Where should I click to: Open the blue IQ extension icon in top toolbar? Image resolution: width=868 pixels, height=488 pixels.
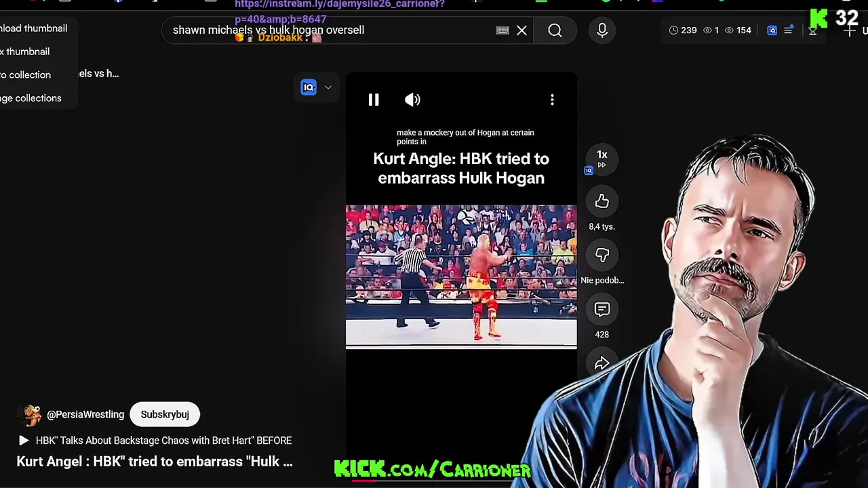[x=772, y=30]
